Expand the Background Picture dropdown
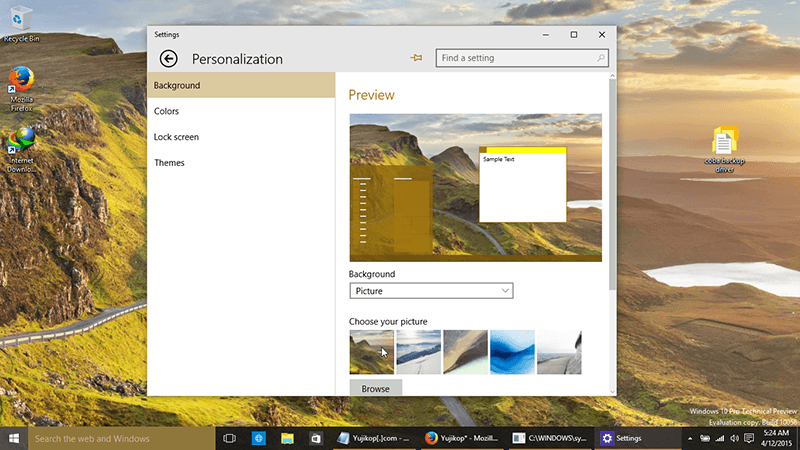The image size is (800, 450). coord(431,291)
